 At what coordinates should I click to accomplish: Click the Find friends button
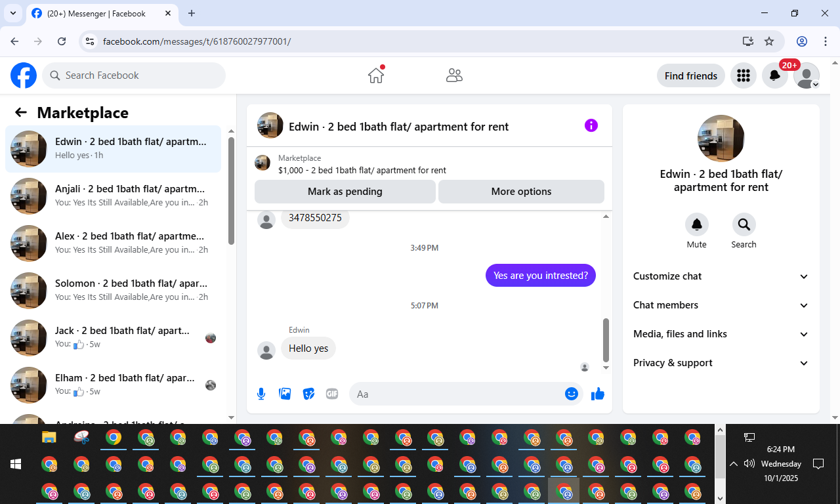click(x=691, y=75)
